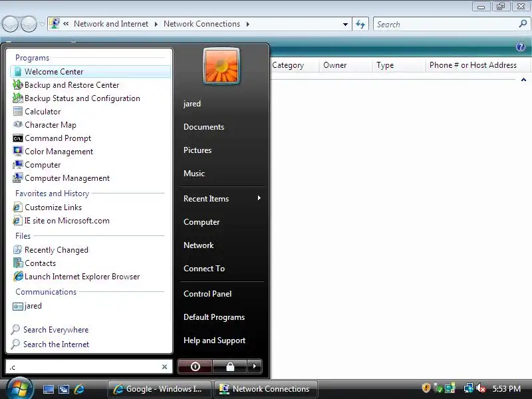Switch to Network Connections taskbar button
Image resolution: width=532 pixels, height=399 pixels.
pos(265,389)
